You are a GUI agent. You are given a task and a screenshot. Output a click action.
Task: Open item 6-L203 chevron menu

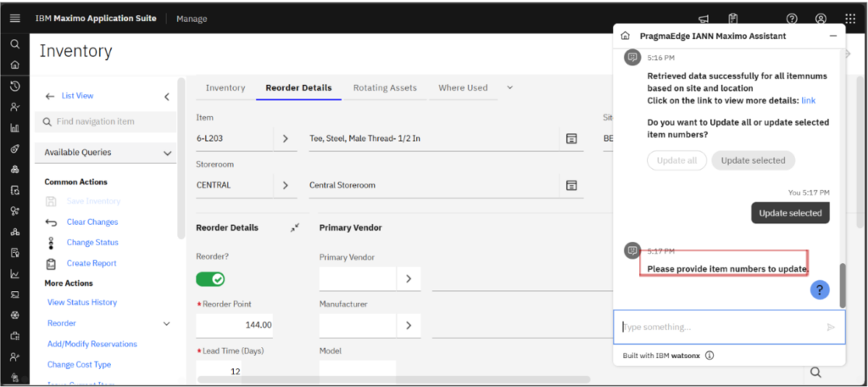click(285, 138)
